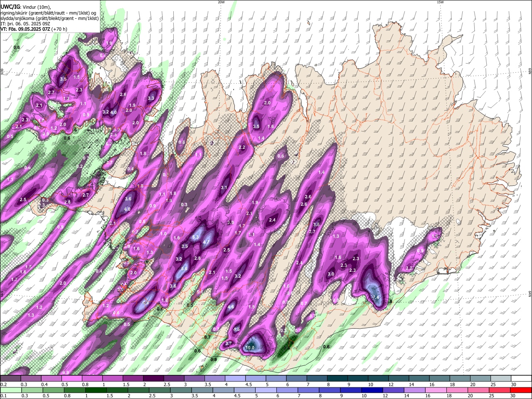Pick upper snow legend swatch labeled 1

tap(112, 379)
